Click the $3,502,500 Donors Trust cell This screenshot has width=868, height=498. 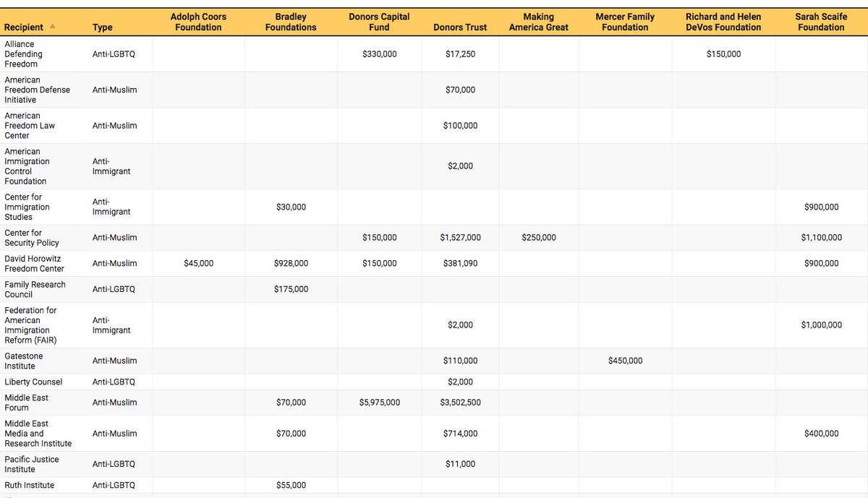460,403
